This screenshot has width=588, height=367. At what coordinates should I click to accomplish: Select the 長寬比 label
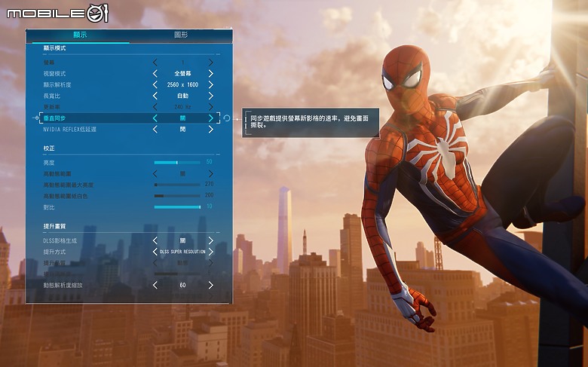pyautogui.click(x=52, y=96)
